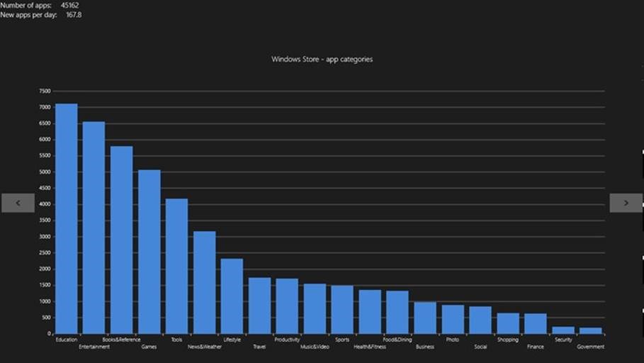Click the Sports category bar
This screenshot has width=644, height=363.
(342, 309)
